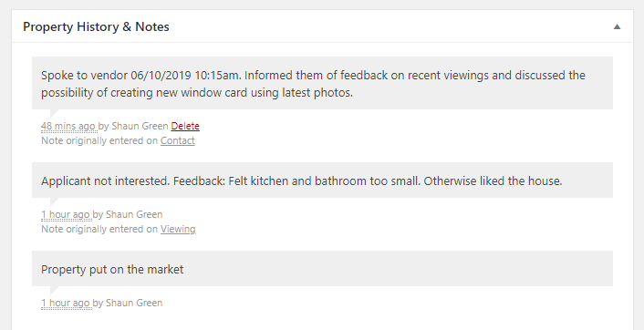
Task: Click the Property History & Notes heading
Action: pos(96,26)
